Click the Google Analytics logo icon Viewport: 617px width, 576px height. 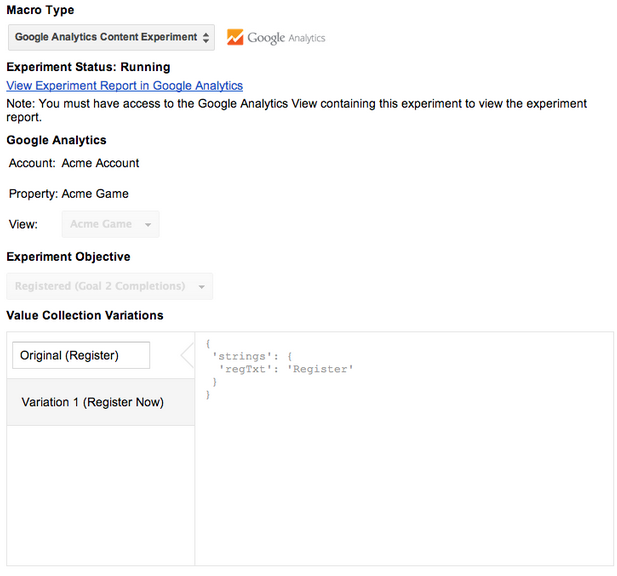pyautogui.click(x=235, y=37)
